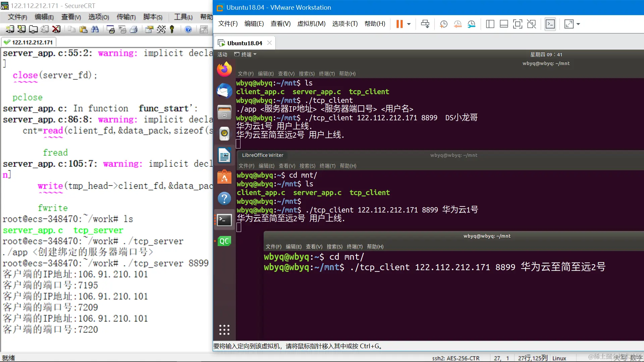The height and width of the screenshot is (362, 644).
Task: Click Send Ctrl+Alt+Del icon in VMware toolbar
Action: pos(425,24)
